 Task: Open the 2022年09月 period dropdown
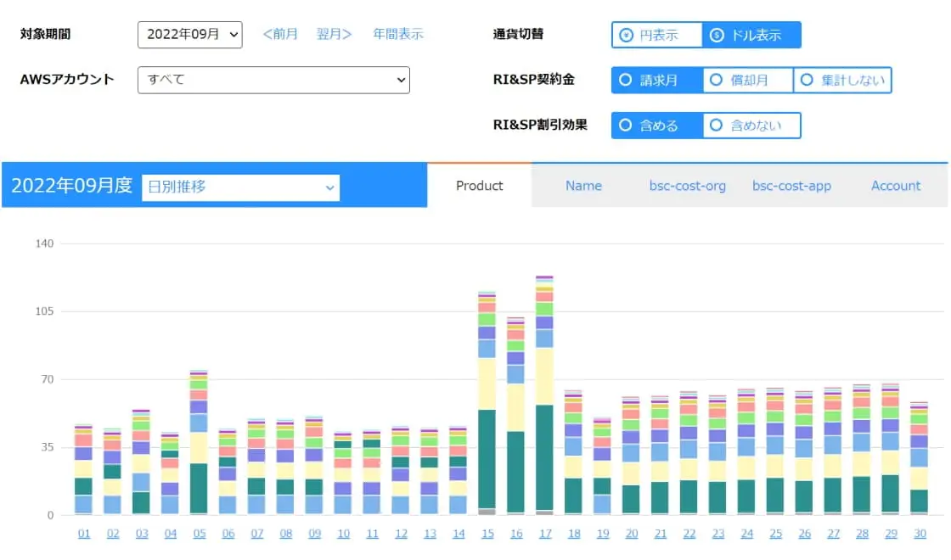point(190,35)
